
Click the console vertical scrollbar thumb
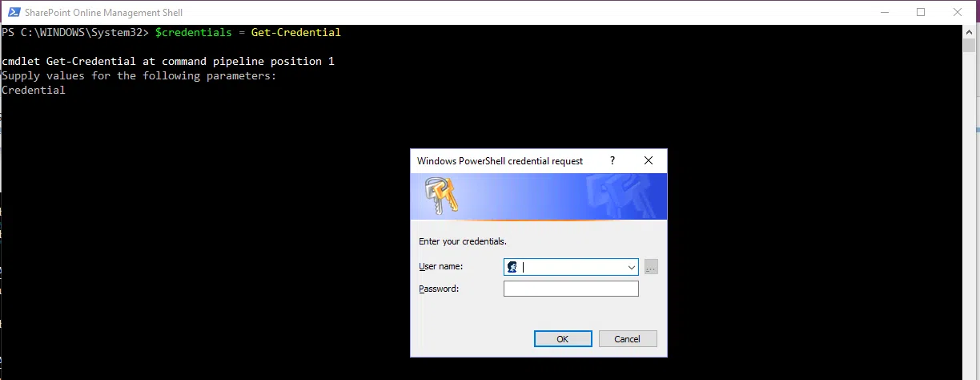click(x=970, y=45)
